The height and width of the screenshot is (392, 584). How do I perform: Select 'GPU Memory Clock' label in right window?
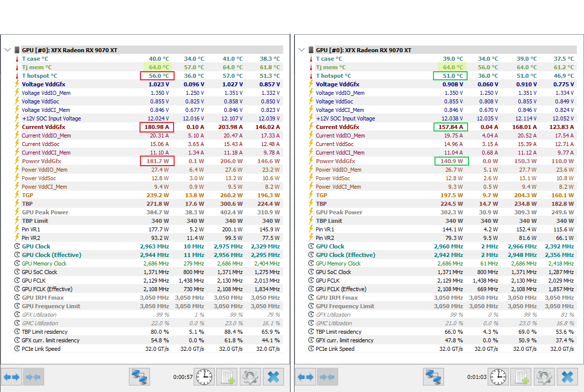click(338, 264)
